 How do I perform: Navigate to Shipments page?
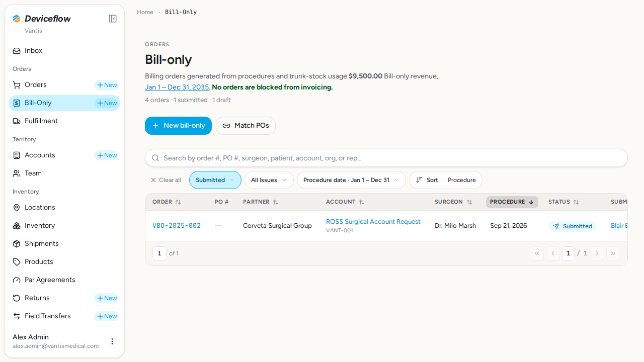(64, 244)
